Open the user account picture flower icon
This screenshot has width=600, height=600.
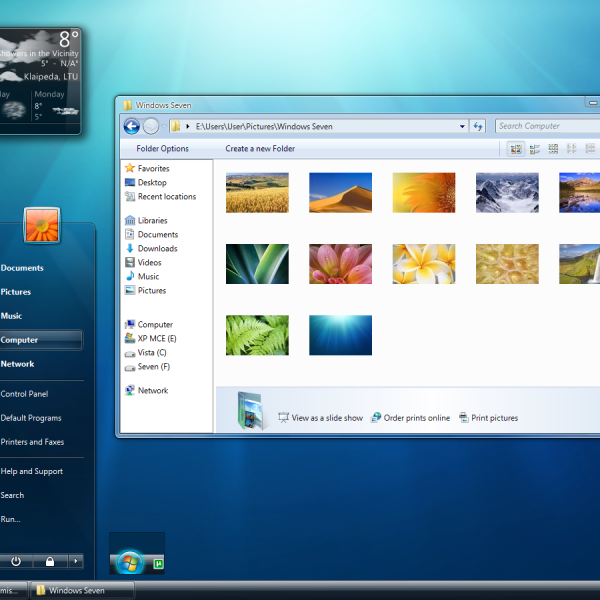[x=42, y=225]
